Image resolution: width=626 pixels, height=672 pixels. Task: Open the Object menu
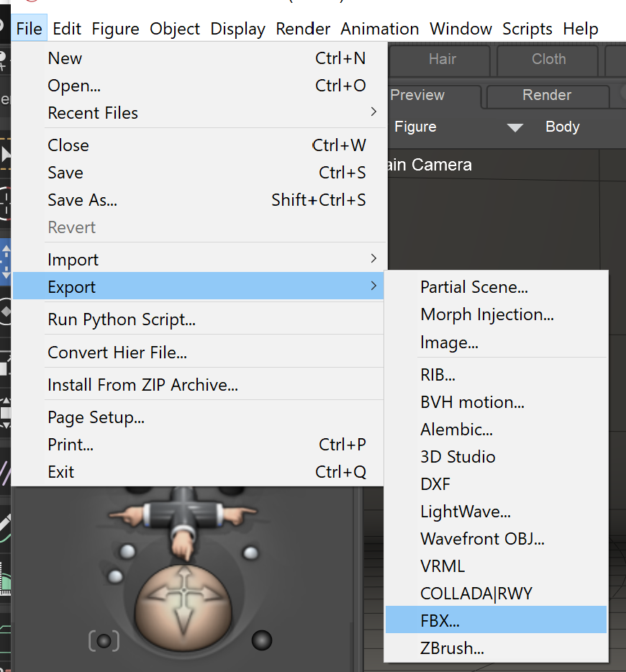[x=175, y=29]
